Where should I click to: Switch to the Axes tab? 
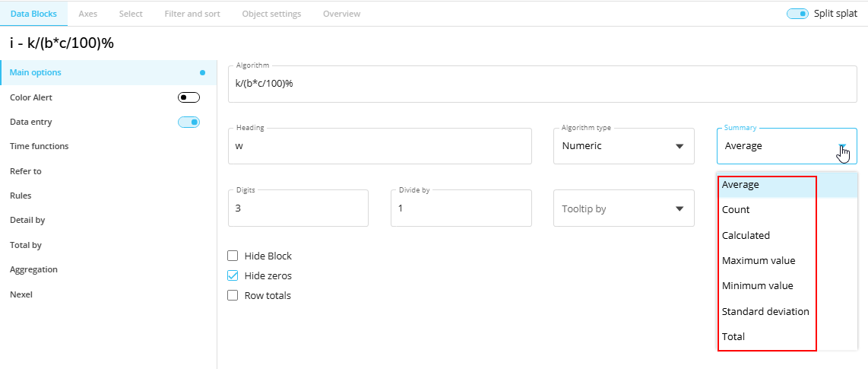pyautogui.click(x=87, y=14)
